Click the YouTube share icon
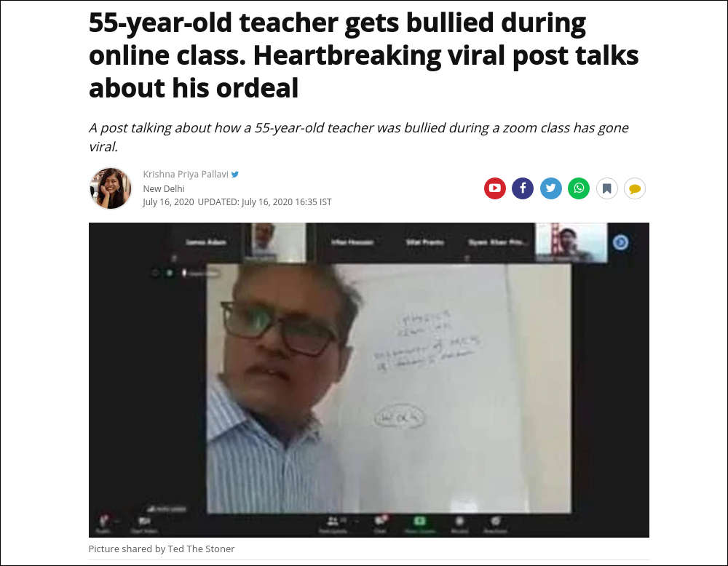728x566 pixels. 495,188
